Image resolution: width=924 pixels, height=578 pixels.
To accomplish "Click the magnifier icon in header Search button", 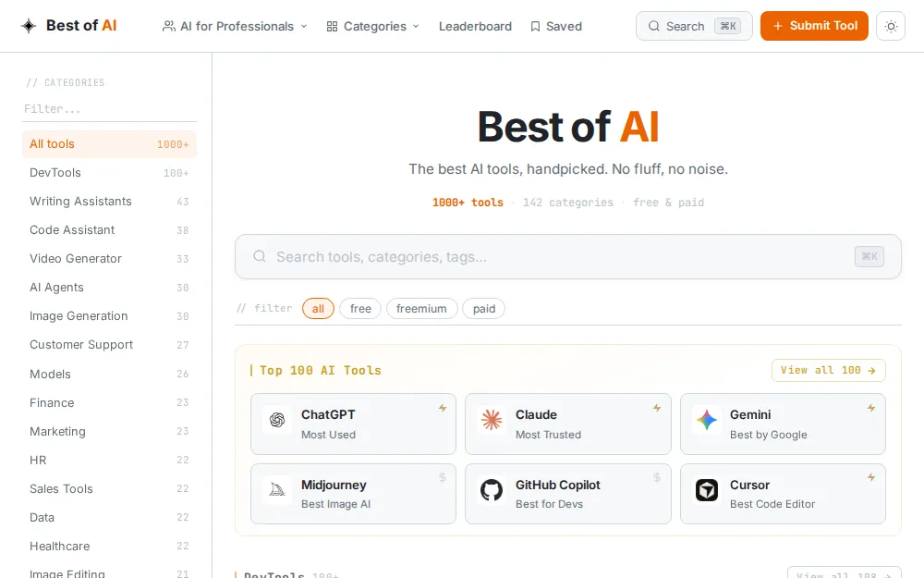I will [653, 26].
